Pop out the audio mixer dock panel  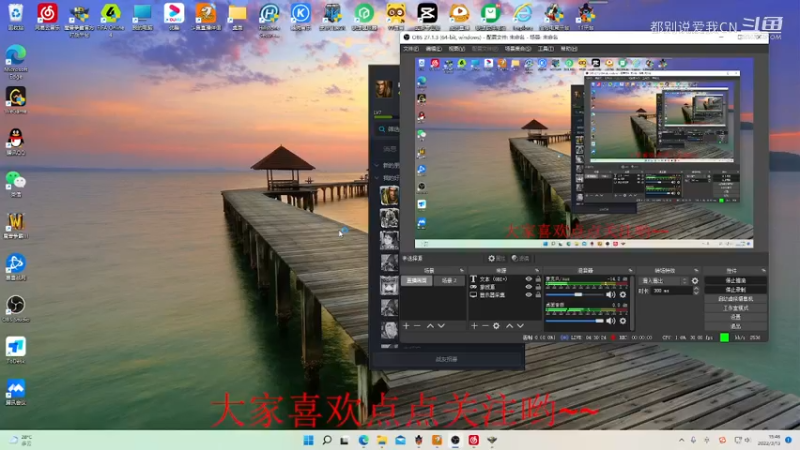coord(630,270)
